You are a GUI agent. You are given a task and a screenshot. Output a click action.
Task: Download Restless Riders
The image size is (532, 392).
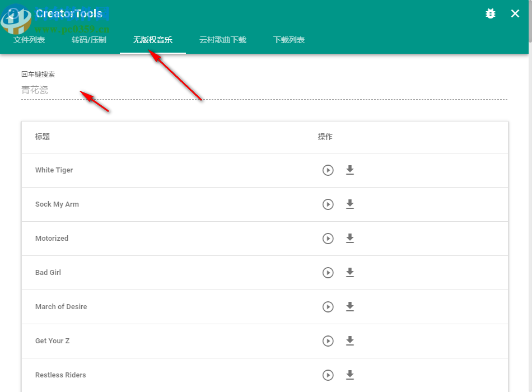(x=350, y=375)
